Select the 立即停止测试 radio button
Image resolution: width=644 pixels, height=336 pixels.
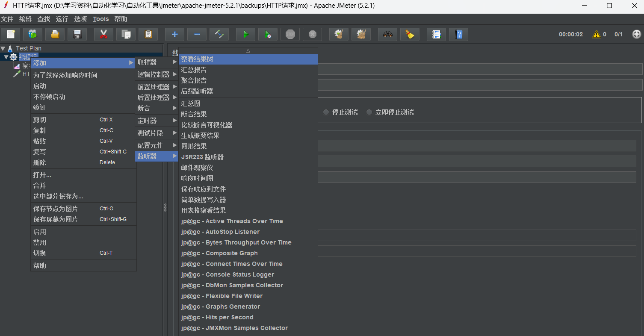coord(369,112)
